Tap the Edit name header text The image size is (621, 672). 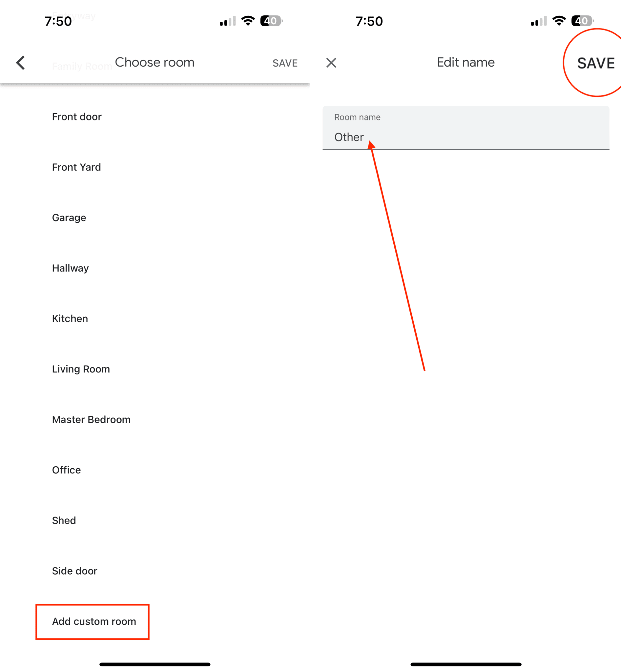coord(466,62)
